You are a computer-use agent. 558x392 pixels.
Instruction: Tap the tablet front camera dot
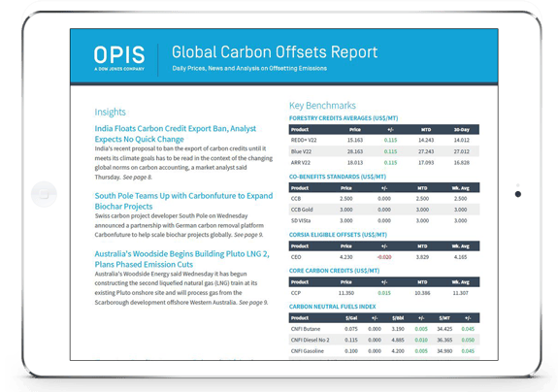pos(518,194)
